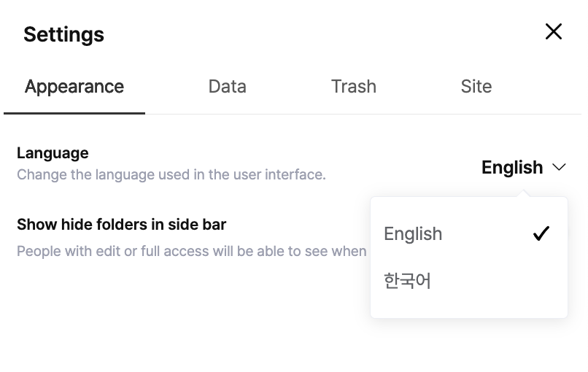Select the Site tab
Screen dimensions: 588x372
(476, 87)
